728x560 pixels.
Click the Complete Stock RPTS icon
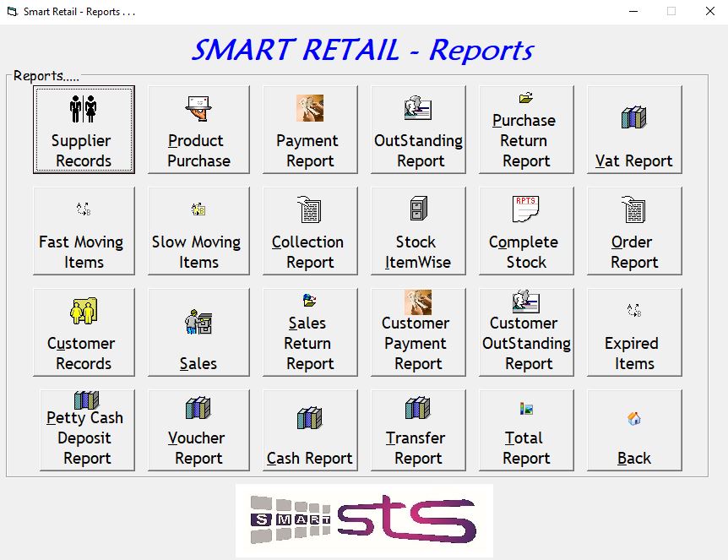pos(525,209)
